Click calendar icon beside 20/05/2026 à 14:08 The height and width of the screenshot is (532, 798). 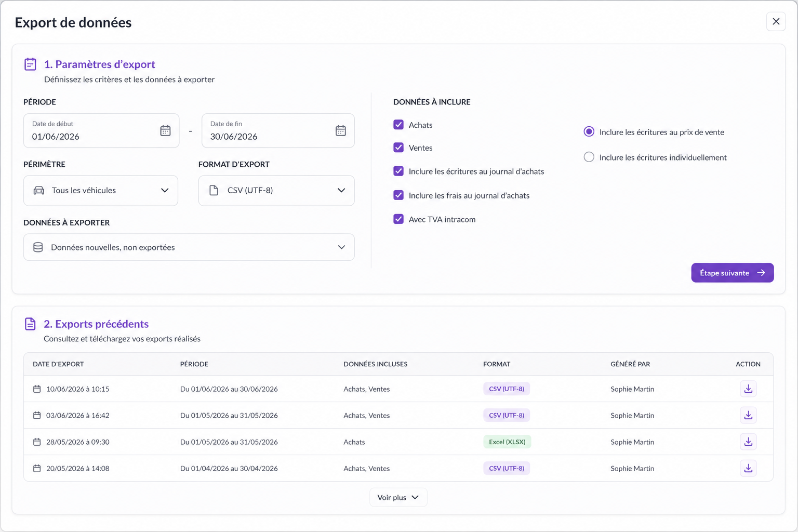[x=37, y=469]
